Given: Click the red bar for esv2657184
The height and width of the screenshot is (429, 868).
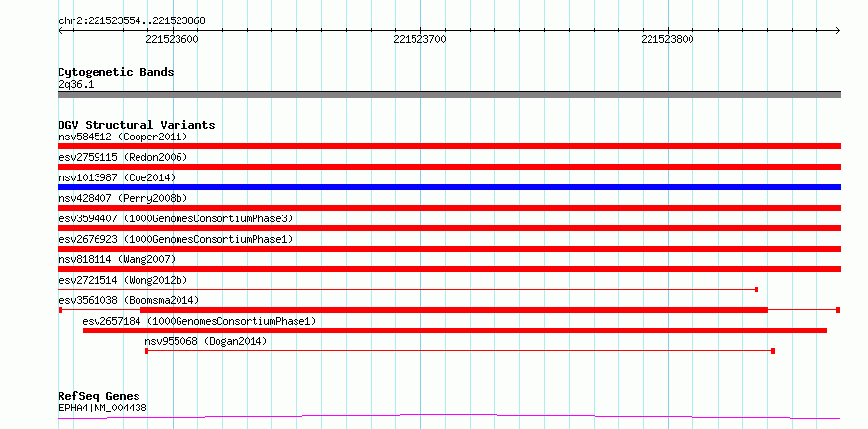Looking at the screenshot, I should 454,331.
